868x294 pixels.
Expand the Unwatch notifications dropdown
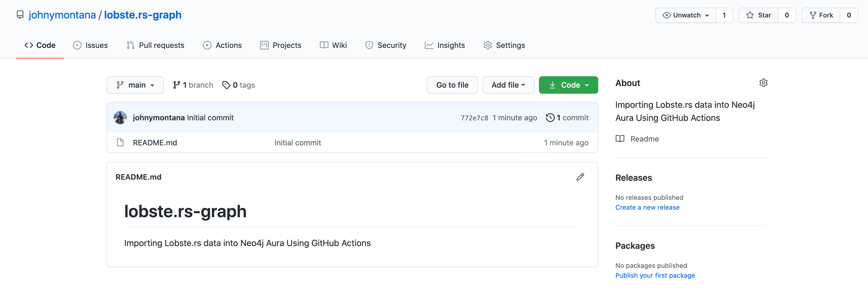685,15
